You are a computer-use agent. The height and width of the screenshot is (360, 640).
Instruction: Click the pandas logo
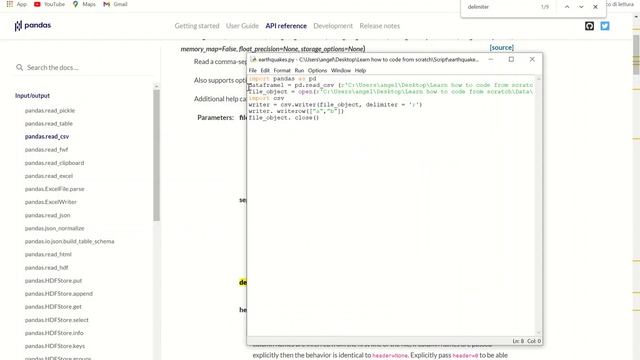click(33, 26)
